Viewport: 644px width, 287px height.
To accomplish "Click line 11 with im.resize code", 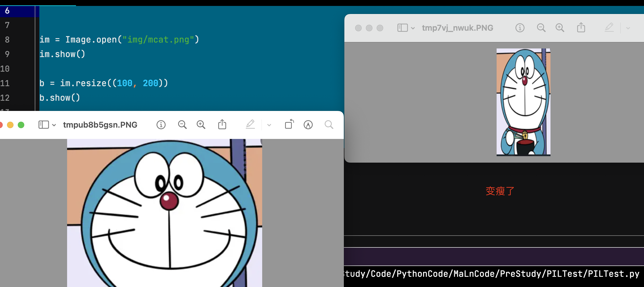I will [104, 83].
